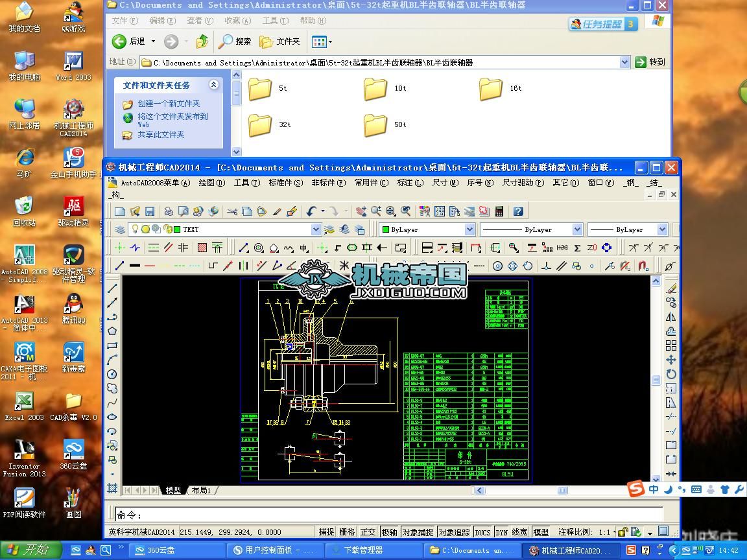Select the Line draw tool in left toolbar

pos(112,288)
